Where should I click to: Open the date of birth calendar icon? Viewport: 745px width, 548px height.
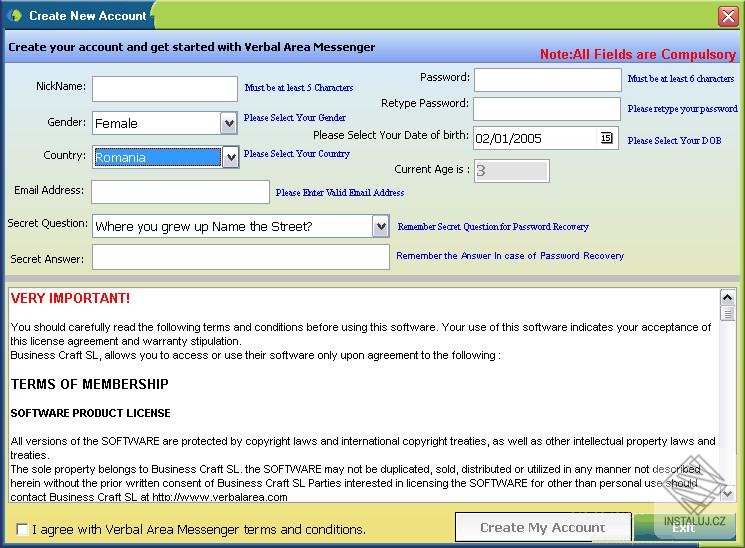click(606, 138)
